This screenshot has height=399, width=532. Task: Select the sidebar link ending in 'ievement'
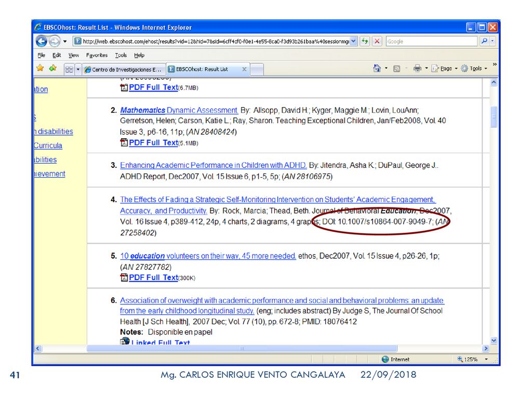[49, 174]
